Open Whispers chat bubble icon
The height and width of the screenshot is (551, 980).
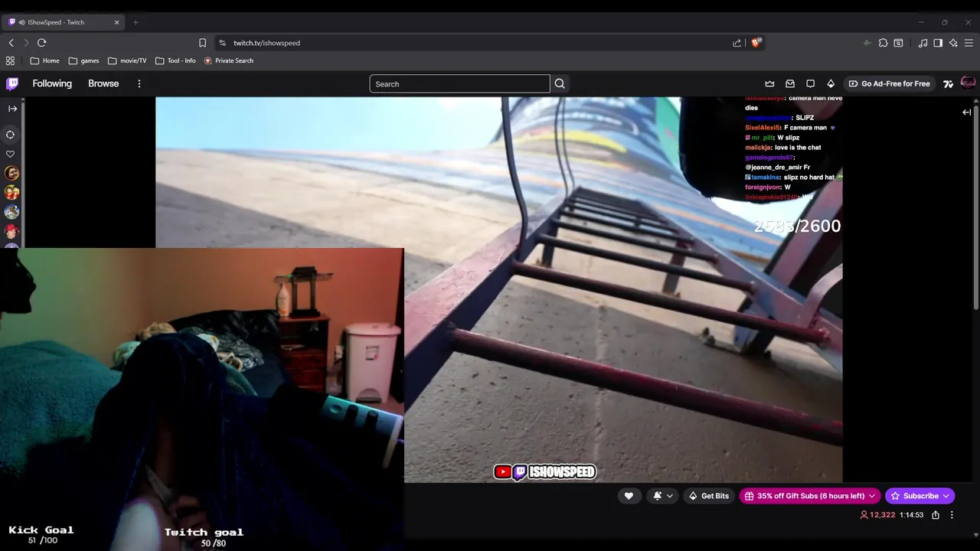810,83
